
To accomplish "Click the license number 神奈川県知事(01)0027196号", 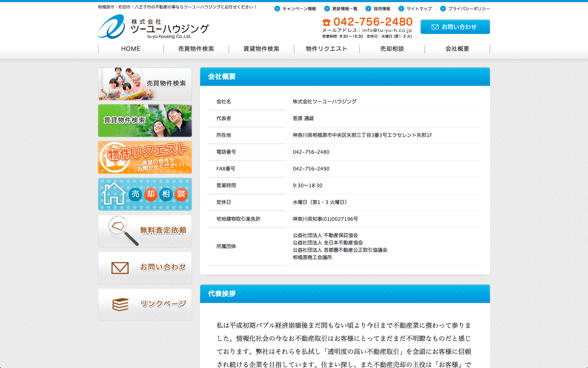I will [325, 219].
